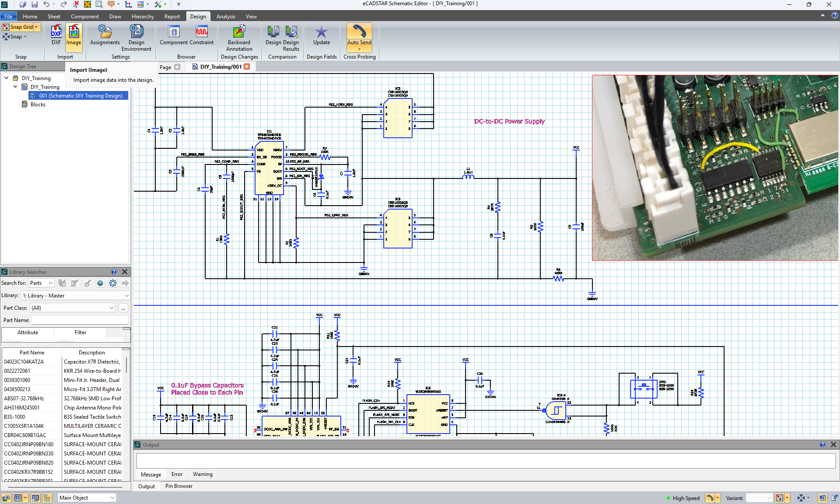840x504 pixels.
Task: Close the Library Searcher panel
Action: [125, 272]
